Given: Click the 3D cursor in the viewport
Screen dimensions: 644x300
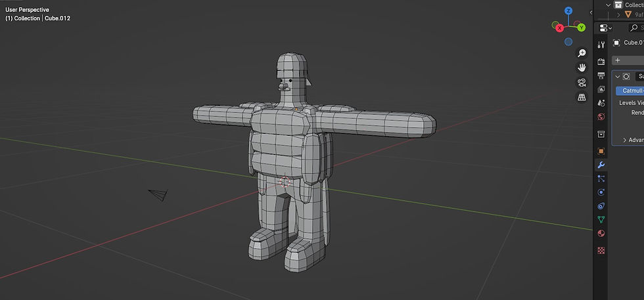Looking at the screenshot, I should coord(285,181).
